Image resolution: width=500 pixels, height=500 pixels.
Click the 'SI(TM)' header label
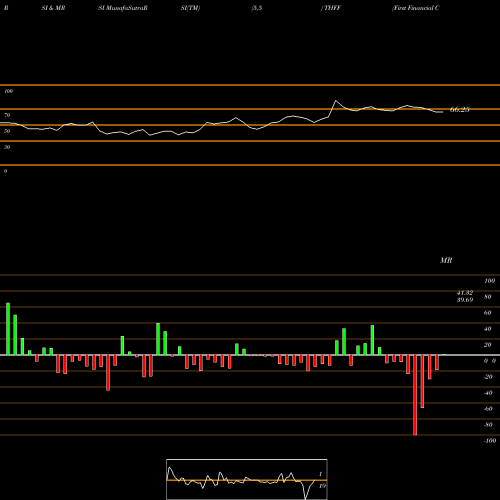(x=190, y=8)
